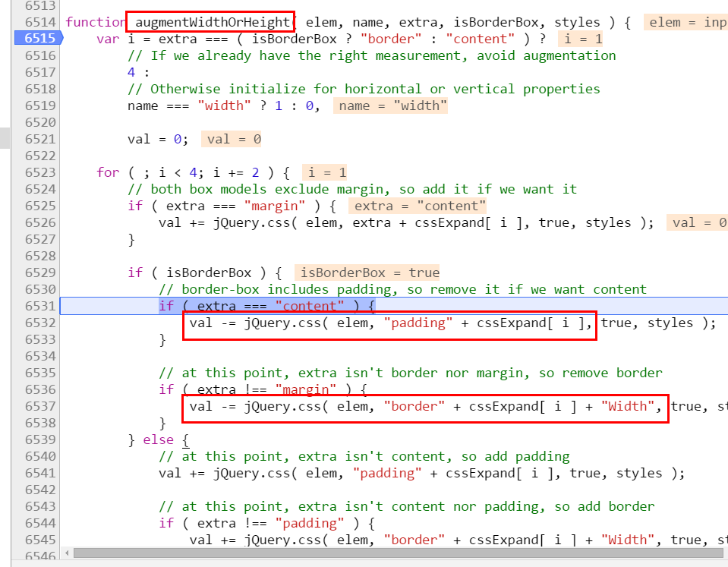Click the augmentWidthOrHeight function name
The height and width of the screenshot is (567, 728).
click(x=209, y=22)
